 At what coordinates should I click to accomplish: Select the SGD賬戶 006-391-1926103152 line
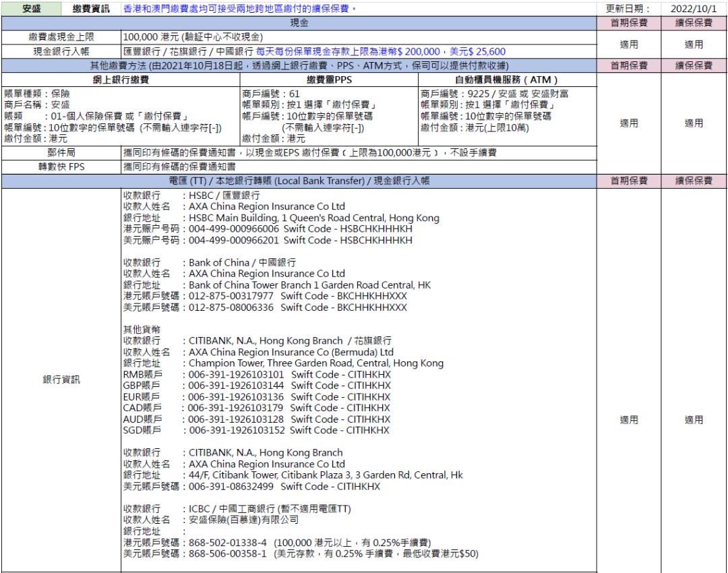(x=256, y=431)
